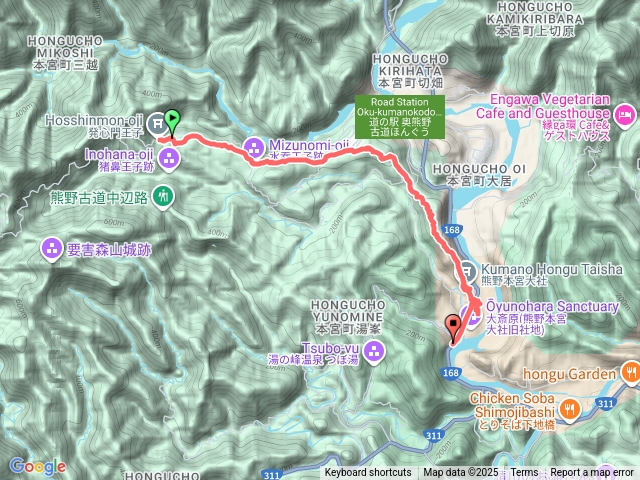Click the Kumano Hongu Taisha shrine icon
This screenshot has width=640, height=480.
468,272
